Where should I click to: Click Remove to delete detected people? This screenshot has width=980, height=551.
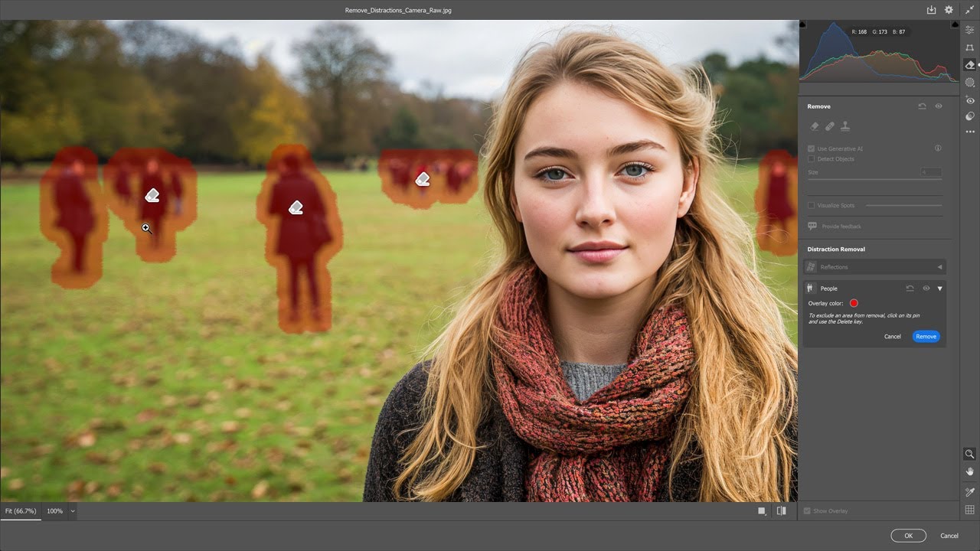click(926, 337)
